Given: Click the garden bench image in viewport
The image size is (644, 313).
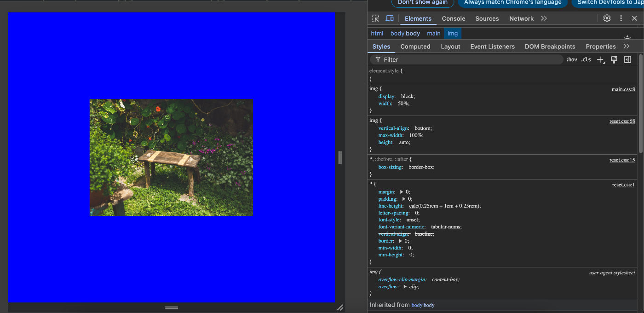Looking at the screenshot, I should 171,157.
